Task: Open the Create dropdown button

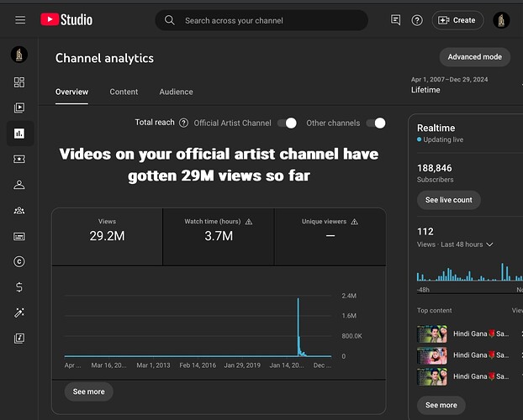Action: 457,20
